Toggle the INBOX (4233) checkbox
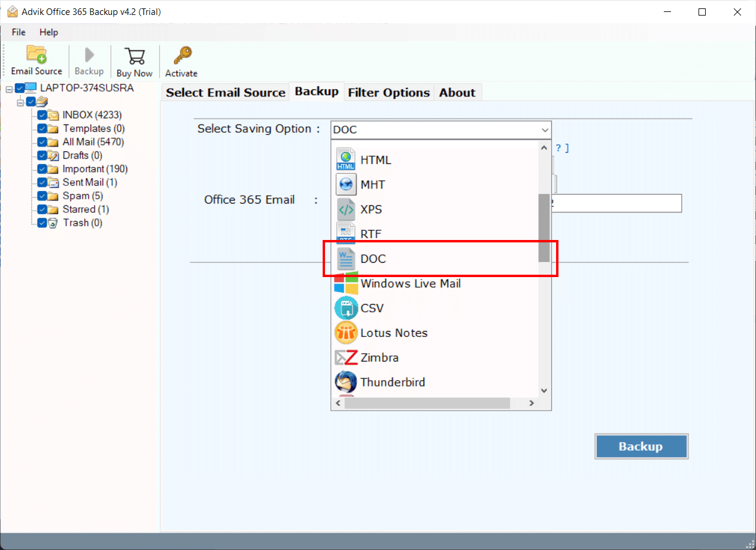Screen dimensions: 756x550 [x=42, y=115]
